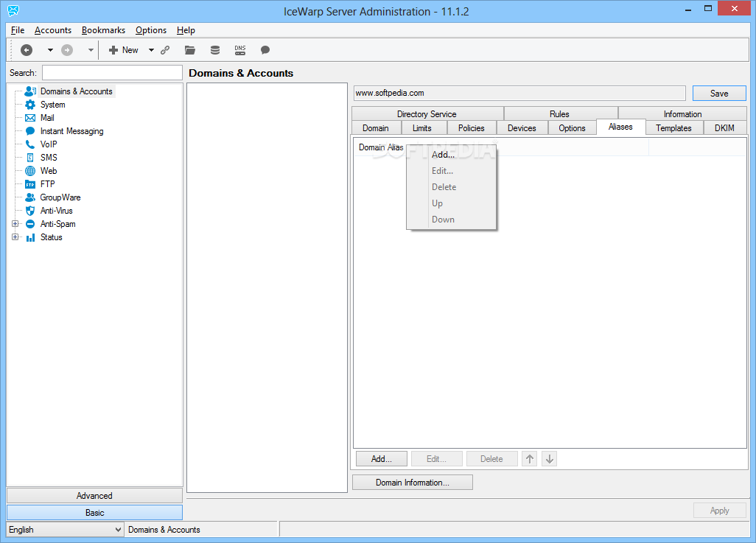Click the System gear icon
Image resolution: width=756 pixels, height=543 pixels.
pos(30,105)
